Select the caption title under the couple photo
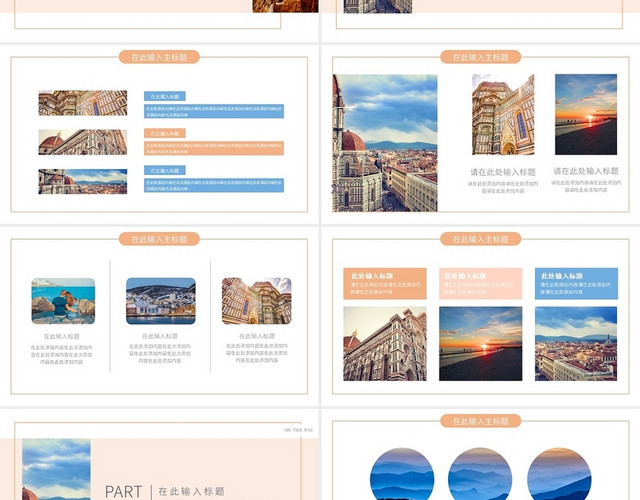The image size is (640, 500). point(62,336)
